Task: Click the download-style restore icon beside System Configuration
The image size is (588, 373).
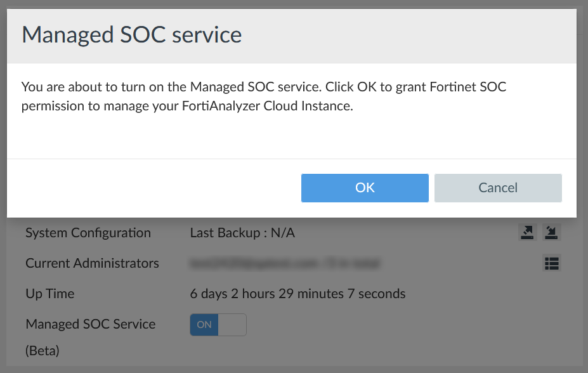Action: click(551, 232)
